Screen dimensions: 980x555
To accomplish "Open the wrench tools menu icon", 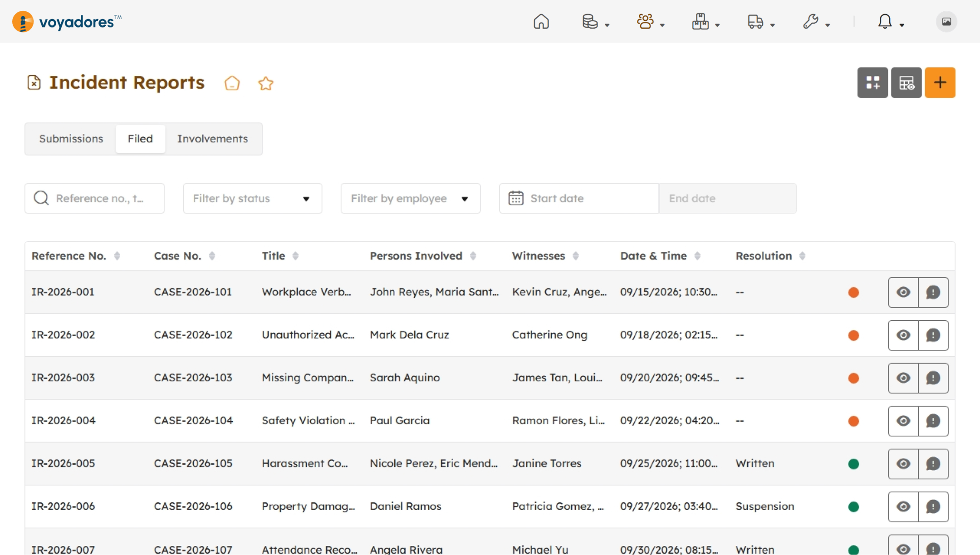I will pos(810,21).
